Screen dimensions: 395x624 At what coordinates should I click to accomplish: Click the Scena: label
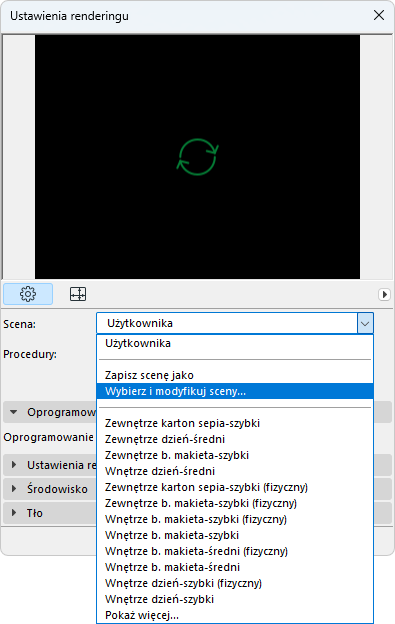(x=19, y=324)
